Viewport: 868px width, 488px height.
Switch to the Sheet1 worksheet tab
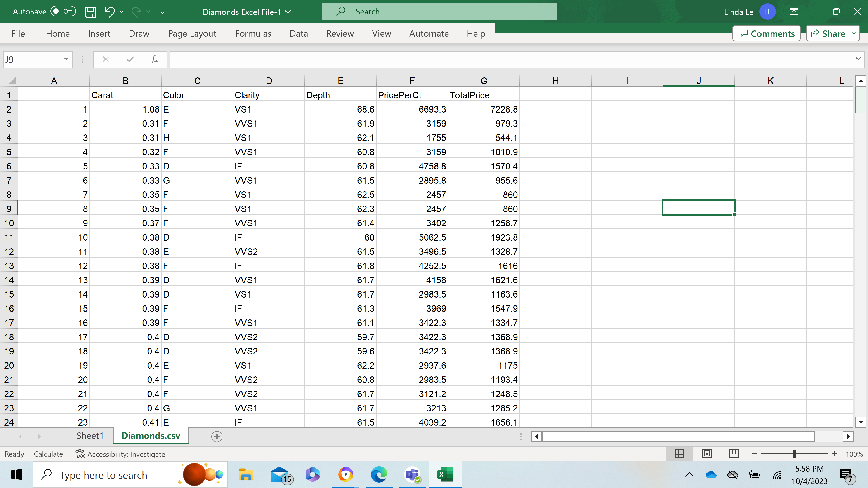[90, 436]
